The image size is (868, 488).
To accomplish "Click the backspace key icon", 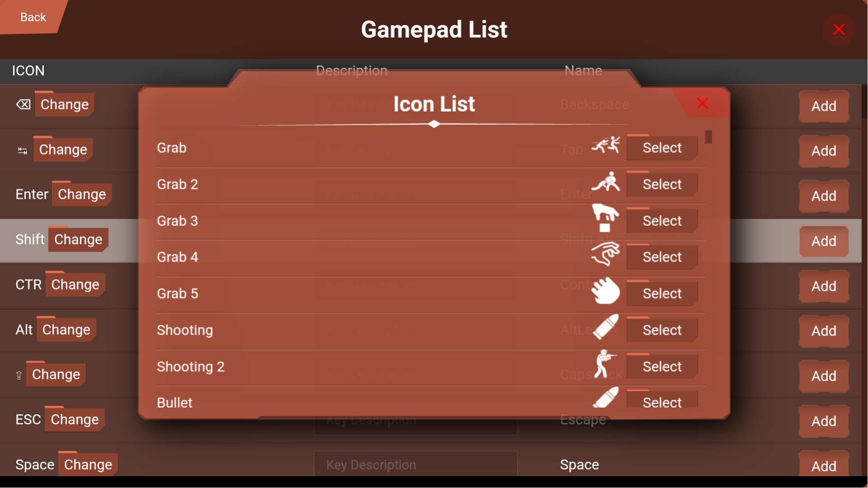I will pos(23,105).
